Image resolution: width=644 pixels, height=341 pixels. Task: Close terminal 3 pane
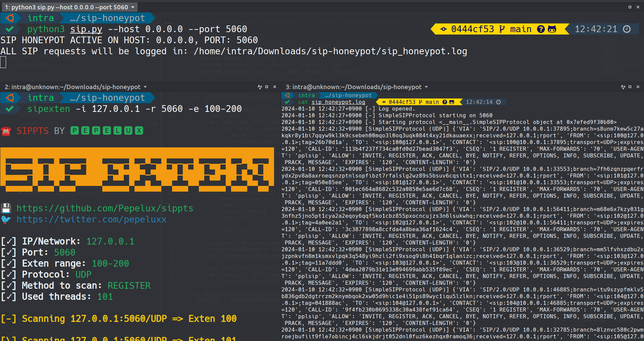tap(638, 87)
